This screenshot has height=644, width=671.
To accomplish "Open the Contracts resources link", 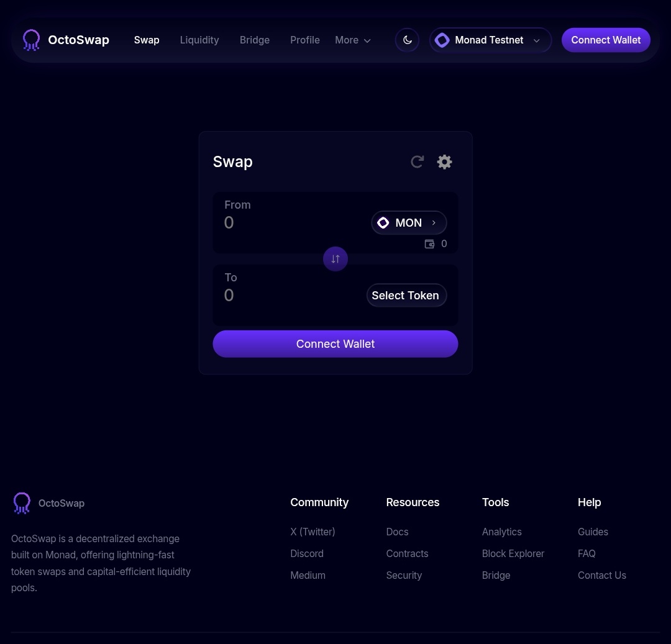I will click(x=407, y=554).
